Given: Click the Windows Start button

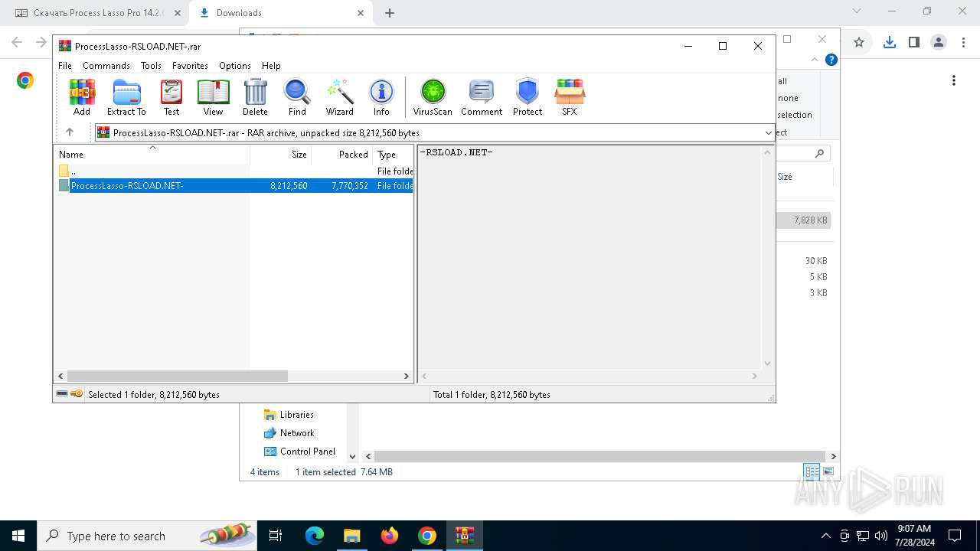Looking at the screenshot, I should coord(18,536).
